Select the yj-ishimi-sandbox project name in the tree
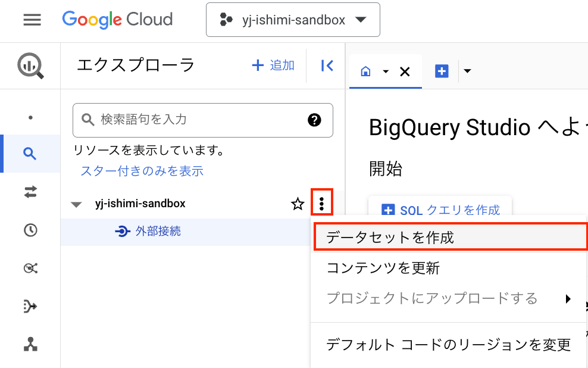Screen dimensions: 588x368 pos(140,203)
